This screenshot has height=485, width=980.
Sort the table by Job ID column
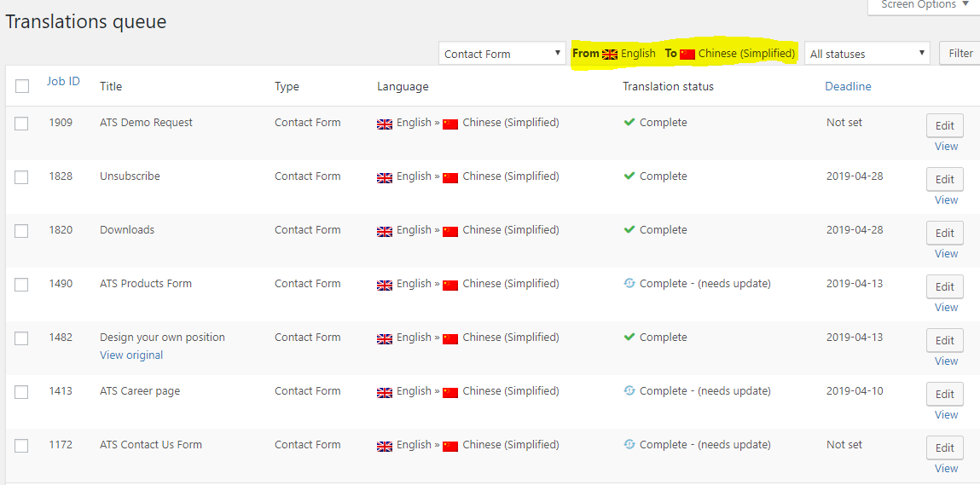click(x=63, y=82)
